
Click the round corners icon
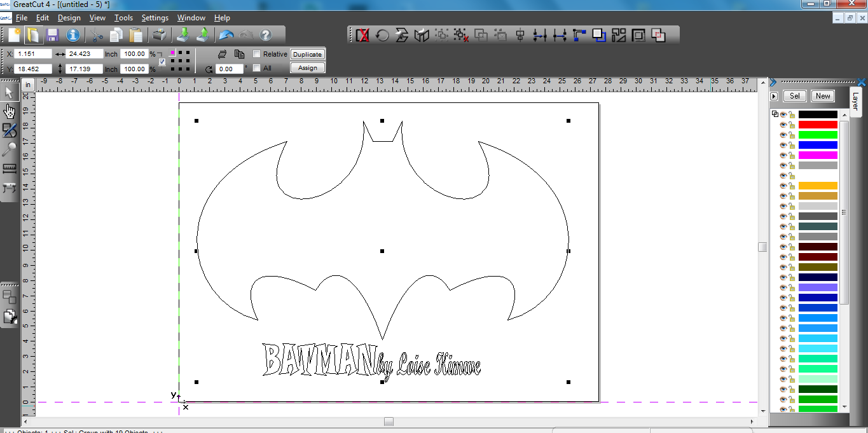(579, 36)
